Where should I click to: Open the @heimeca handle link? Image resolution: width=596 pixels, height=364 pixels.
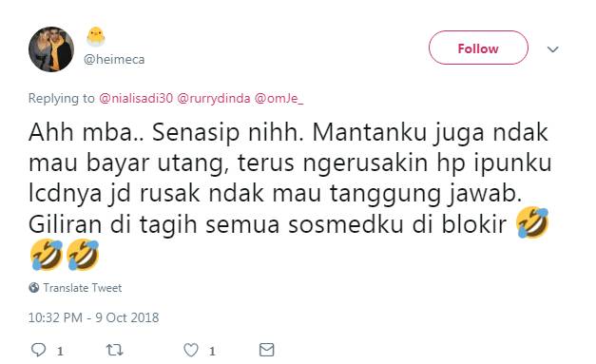114,59
